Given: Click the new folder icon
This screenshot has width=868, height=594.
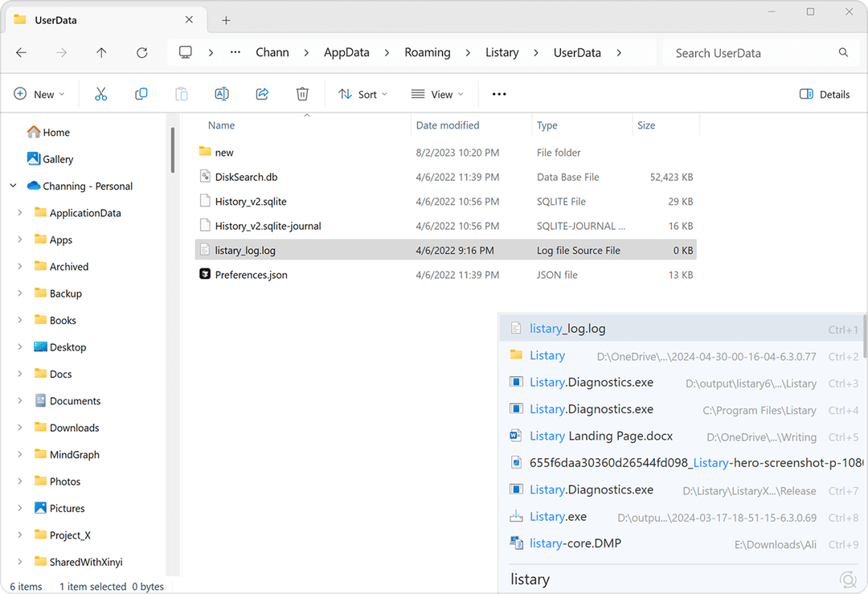Looking at the screenshot, I should click(205, 151).
